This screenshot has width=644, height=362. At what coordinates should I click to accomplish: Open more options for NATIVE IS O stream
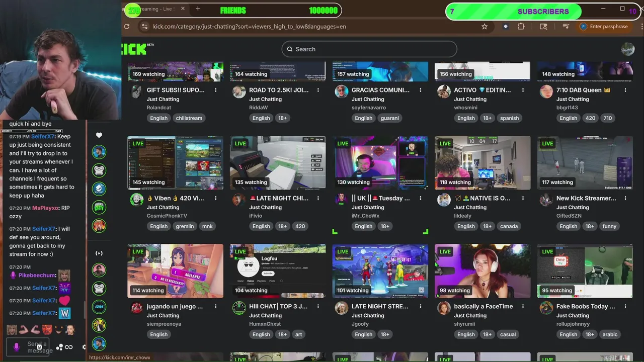click(x=523, y=198)
